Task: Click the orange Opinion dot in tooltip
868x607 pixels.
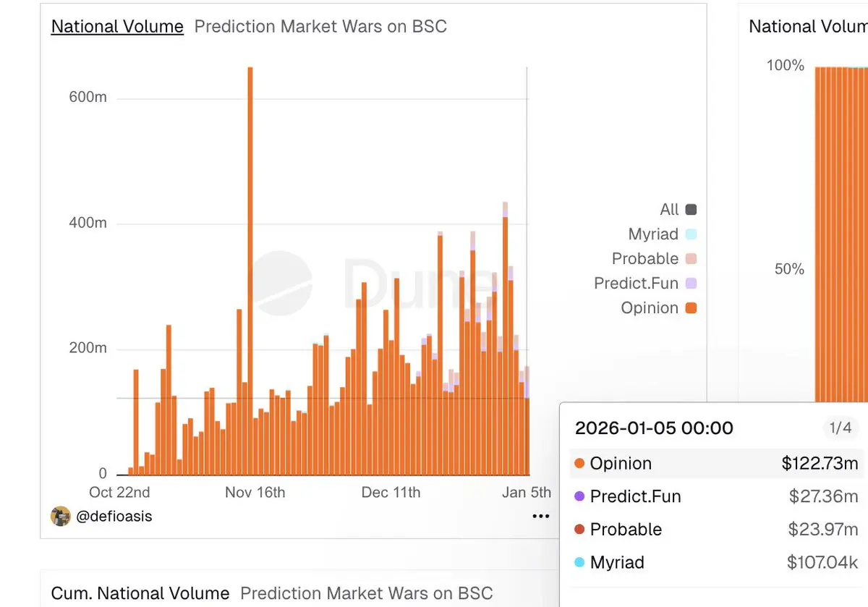Action: pyautogui.click(x=579, y=464)
